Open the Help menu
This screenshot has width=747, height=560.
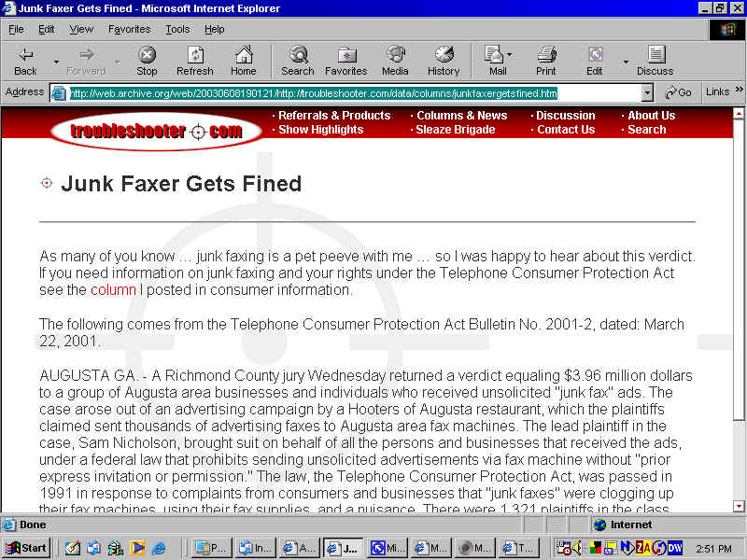215,30
